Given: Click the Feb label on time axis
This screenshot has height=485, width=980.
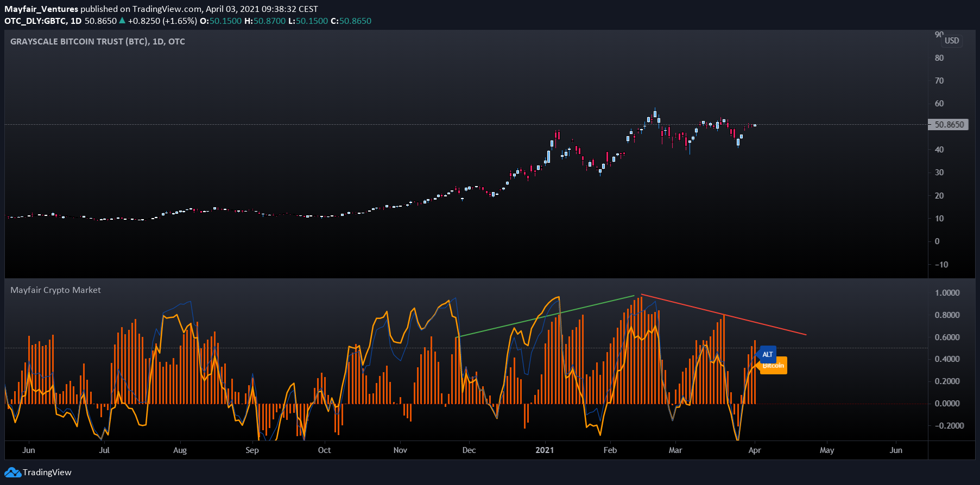Looking at the screenshot, I should click(610, 450).
